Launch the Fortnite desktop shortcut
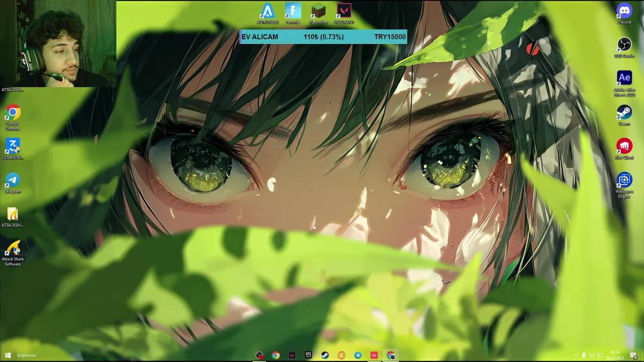This screenshot has height=362, width=644. [x=293, y=14]
